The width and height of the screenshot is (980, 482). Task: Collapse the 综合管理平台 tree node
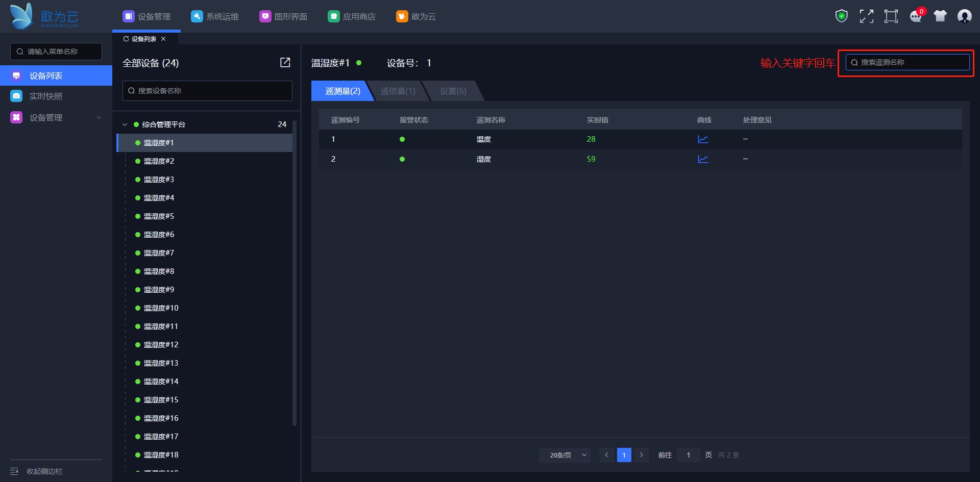(x=125, y=124)
